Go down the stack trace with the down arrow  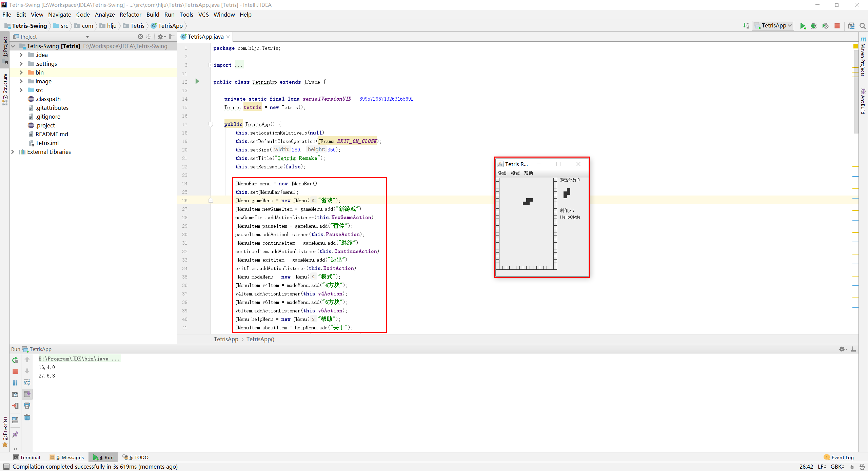pyautogui.click(x=27, y=371)
